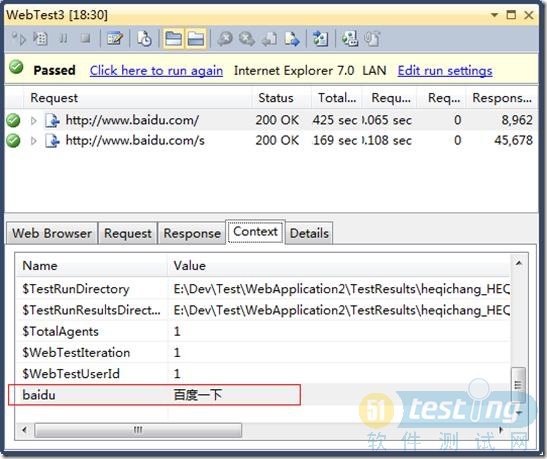Select the http://www.baidu.com/s request row
547x459 pixels.
271,141
